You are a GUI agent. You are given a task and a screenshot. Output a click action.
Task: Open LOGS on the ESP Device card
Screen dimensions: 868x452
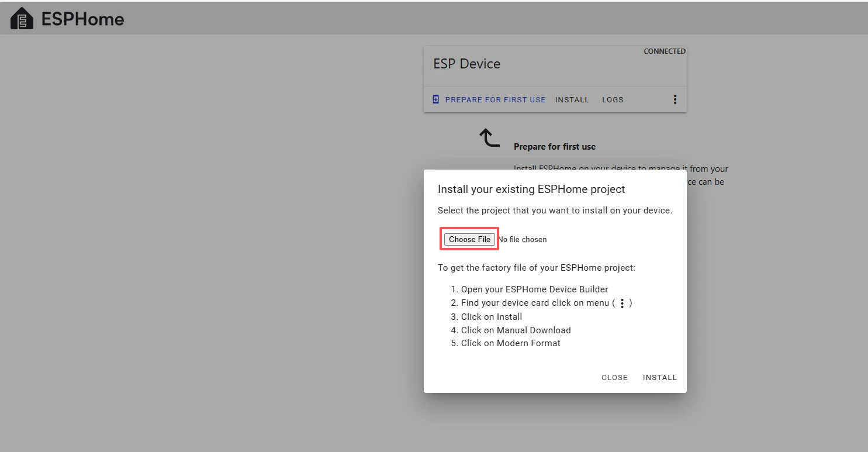click(x=613, y=100)
